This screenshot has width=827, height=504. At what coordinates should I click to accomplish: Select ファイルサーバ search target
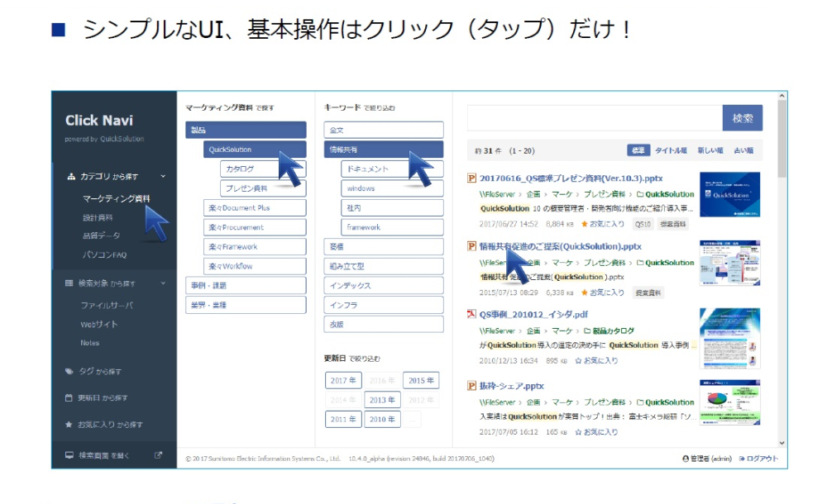[x=107, y=305]
